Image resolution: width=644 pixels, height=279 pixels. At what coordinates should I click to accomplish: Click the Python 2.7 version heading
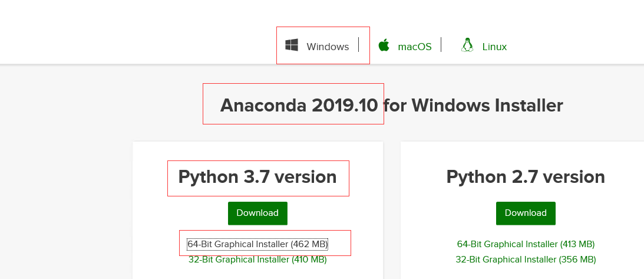(526, 177)
